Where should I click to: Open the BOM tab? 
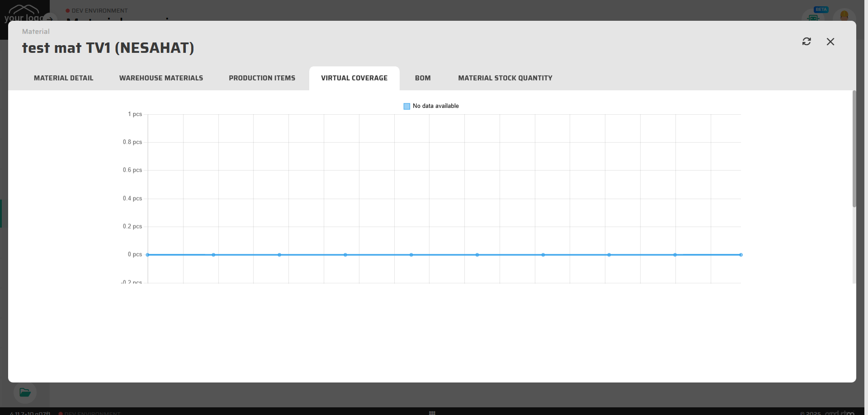(423, 78)
